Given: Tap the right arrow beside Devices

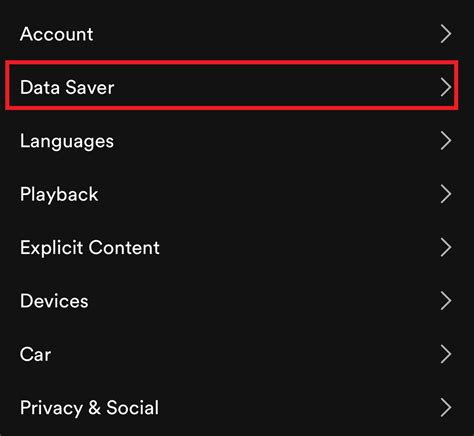Looking at the screenshot, I should [446, 300].
